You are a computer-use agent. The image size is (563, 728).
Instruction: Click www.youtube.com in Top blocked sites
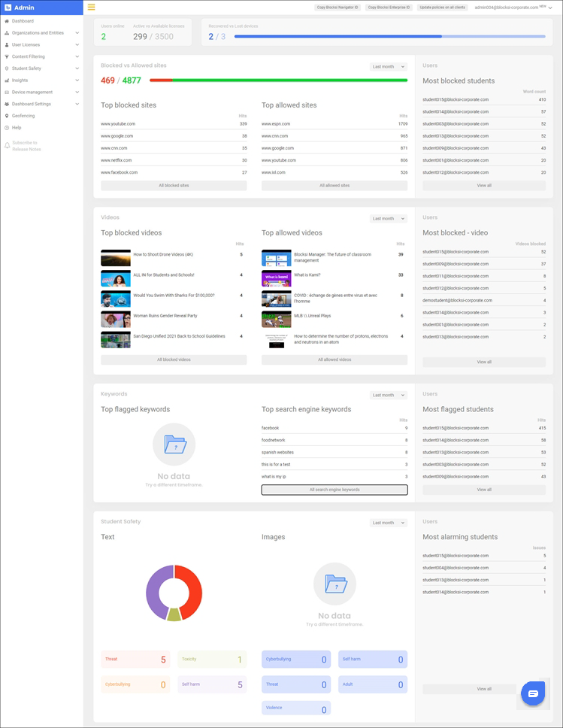click(118, 124)
